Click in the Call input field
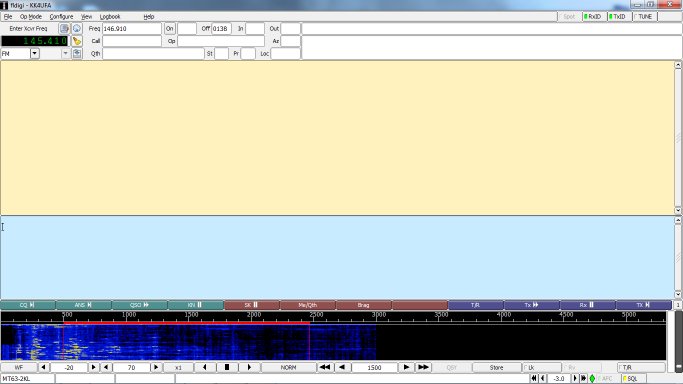 tap(132, 41)
